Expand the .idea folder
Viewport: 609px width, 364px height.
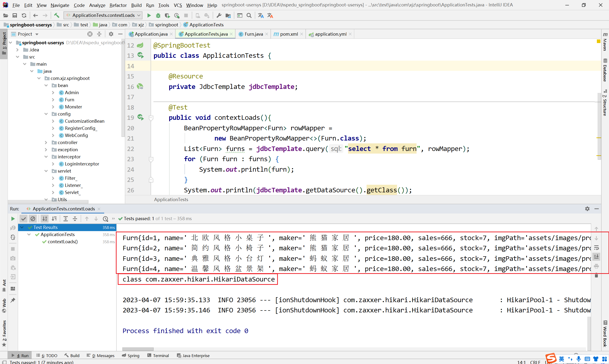pyautogui.click(x=17, y=50)
